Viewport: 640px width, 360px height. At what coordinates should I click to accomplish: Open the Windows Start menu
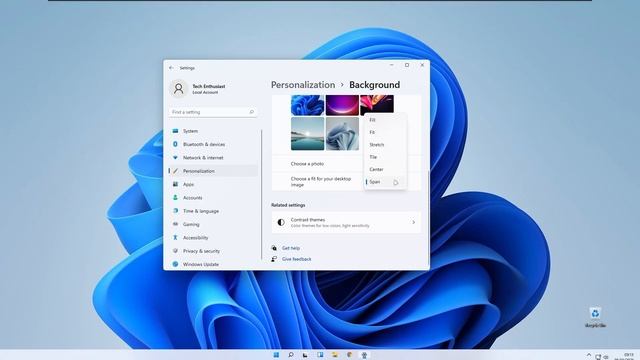(x=276, y=355)
